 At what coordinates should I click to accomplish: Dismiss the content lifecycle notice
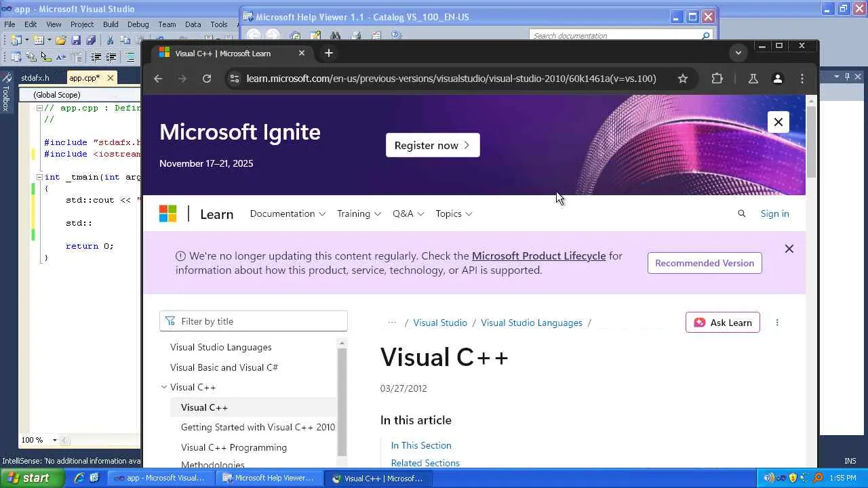coord(789,249)
